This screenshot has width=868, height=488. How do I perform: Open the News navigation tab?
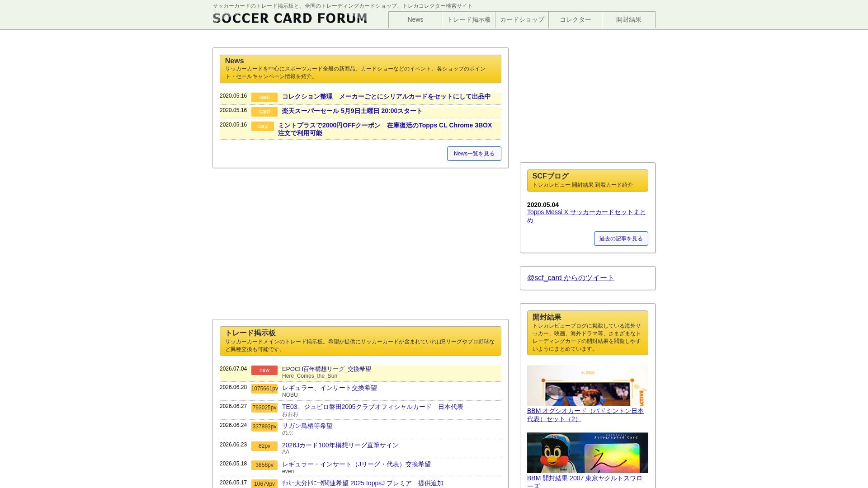click(415, 19)
